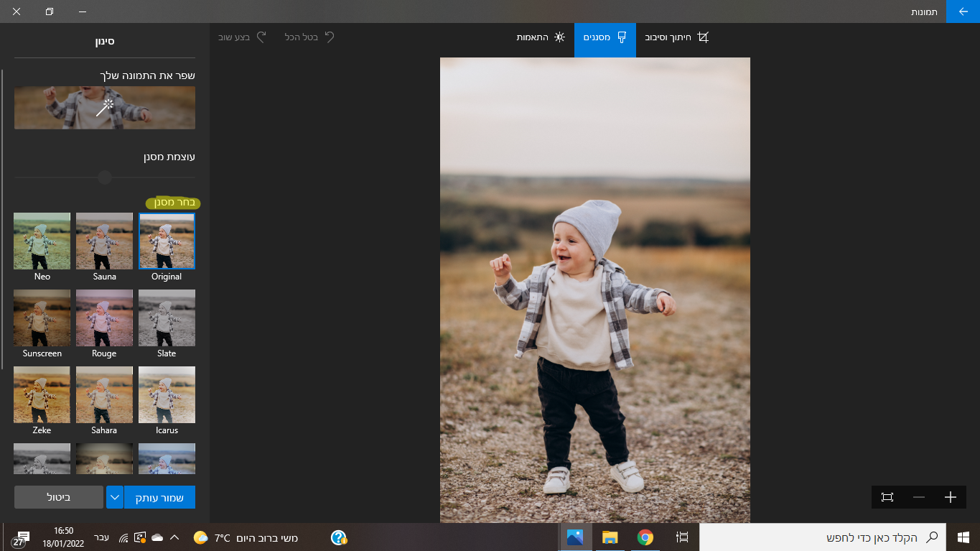The height and width of the screenshot is (551, 980).
Task: Apply the Neo filter
Action: 42,241
